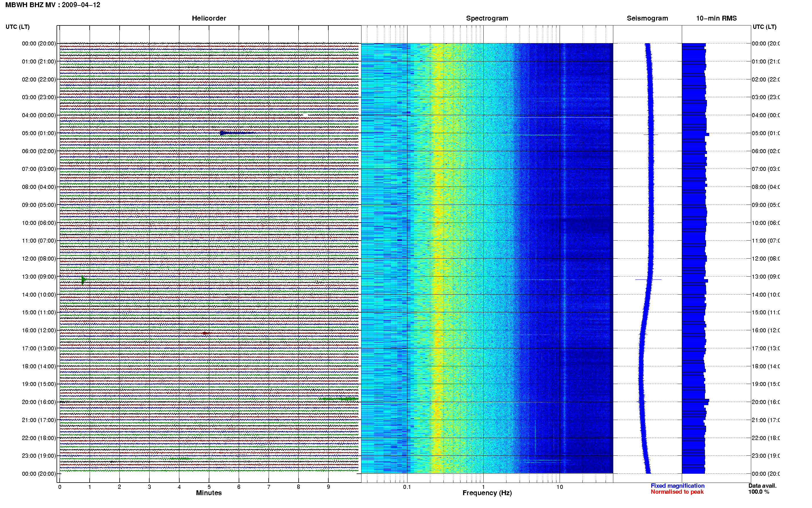Click helicorder row label '04:00 (00:00)'
812x508 pixels.
coord(39,115)
